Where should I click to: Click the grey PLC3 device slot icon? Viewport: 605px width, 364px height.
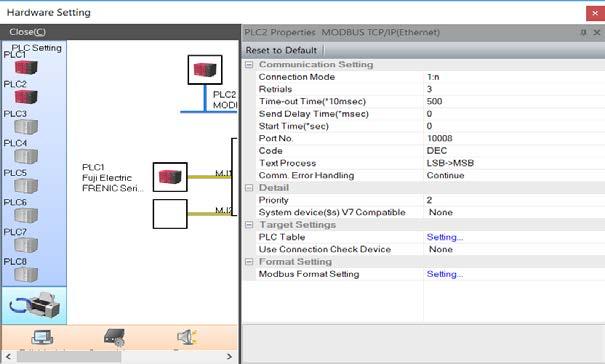click(26, 126)
